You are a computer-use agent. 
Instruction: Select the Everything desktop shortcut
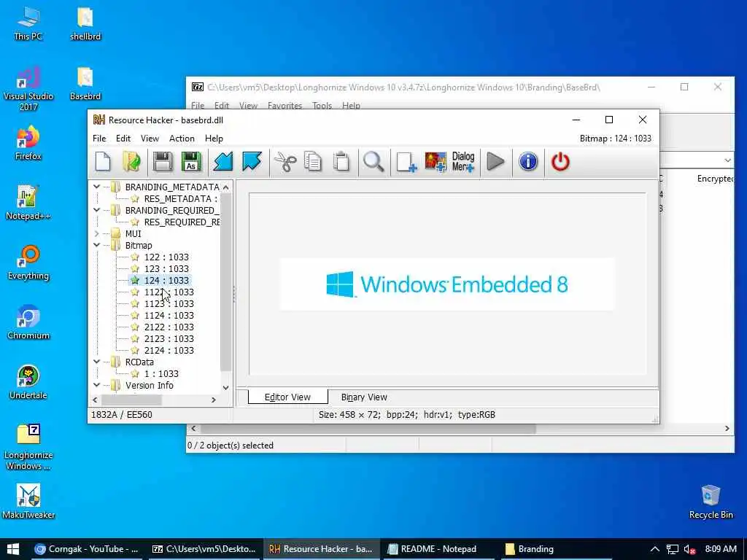tap(28, 262)
